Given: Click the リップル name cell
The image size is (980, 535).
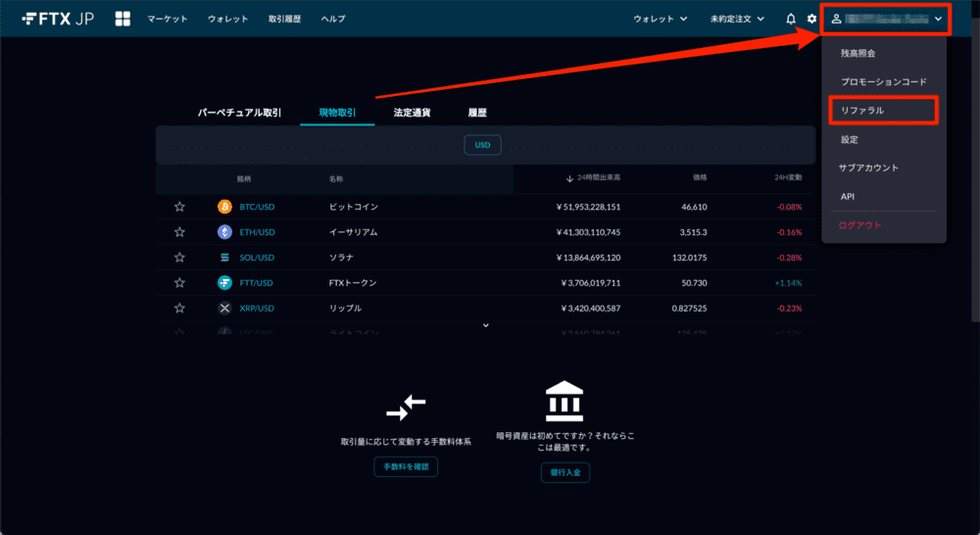Looking at the screenshot, I should (x=345, y=308).
